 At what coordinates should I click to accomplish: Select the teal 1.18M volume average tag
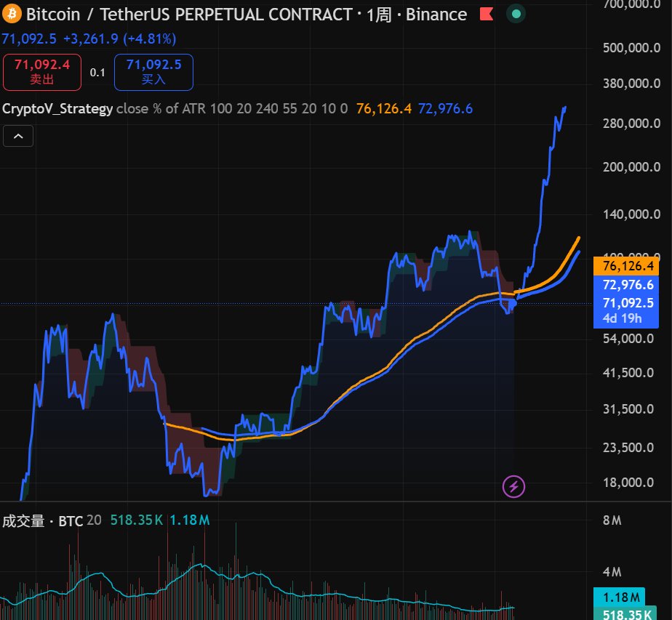click(x=620, y=597)
